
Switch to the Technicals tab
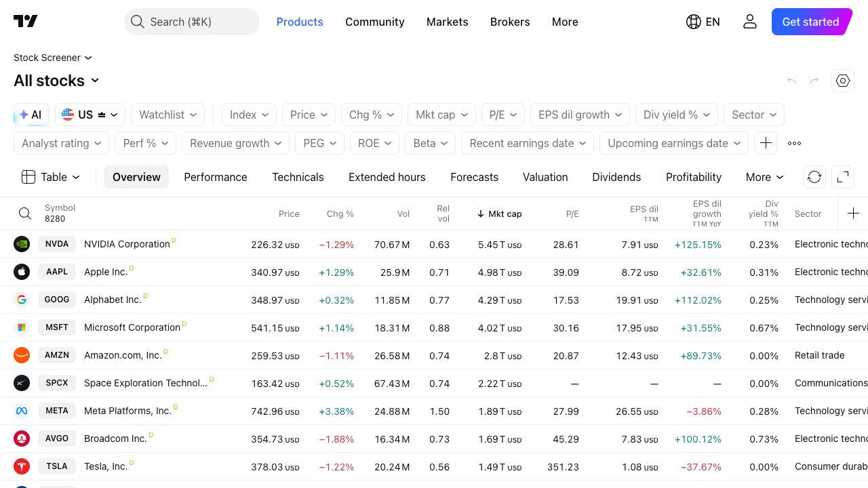click(x=298, y=177)
